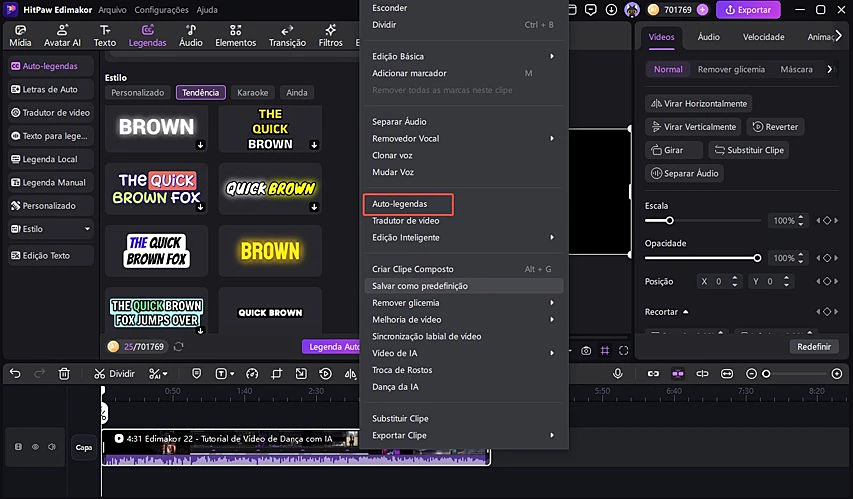The width and height of the screenshot is (853, 499).
Task: Select Legenda Manual in sidebar
Action: 51,182
